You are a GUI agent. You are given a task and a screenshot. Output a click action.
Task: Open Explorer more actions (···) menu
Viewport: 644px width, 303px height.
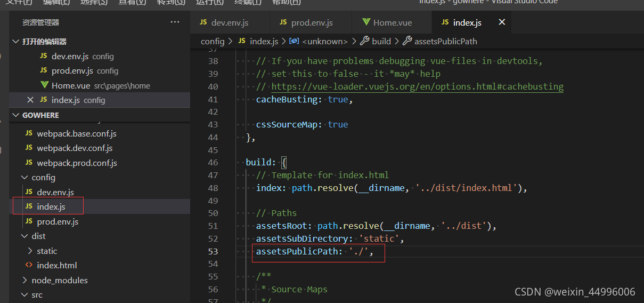pyautogui.click(x=175, y=22)
